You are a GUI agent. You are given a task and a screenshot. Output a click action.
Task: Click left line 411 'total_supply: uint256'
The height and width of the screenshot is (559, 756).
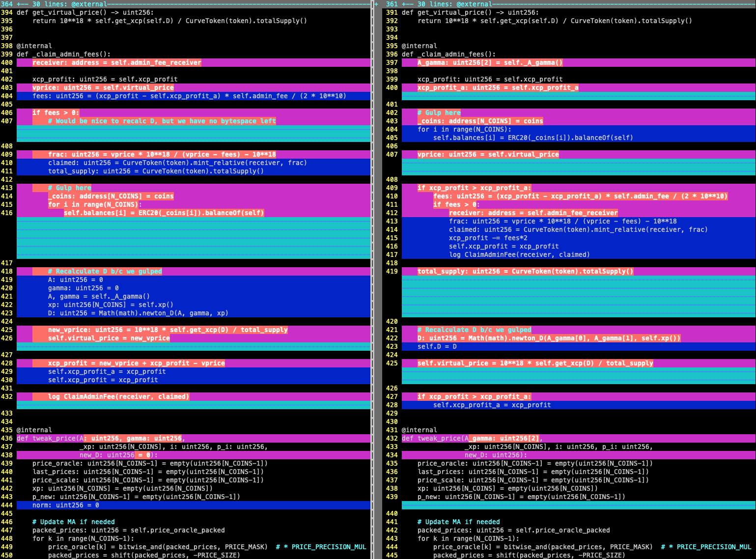pyautogui.click(x=156, y=171)
